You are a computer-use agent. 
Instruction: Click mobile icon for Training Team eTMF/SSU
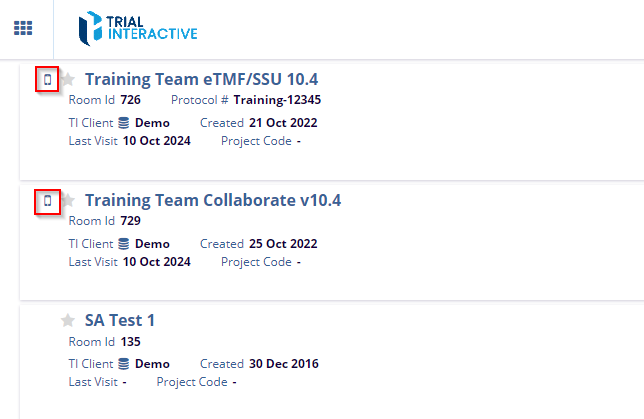pyautogui.click(x=47, y=80)
